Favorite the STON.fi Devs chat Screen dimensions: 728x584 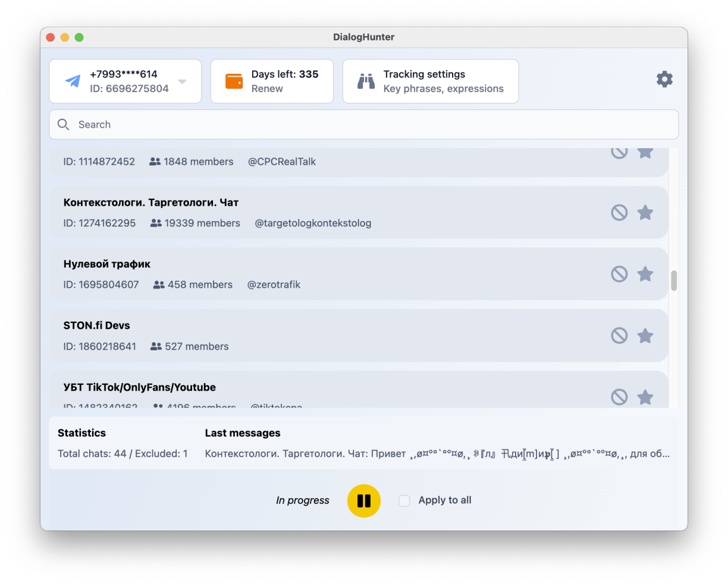coord(645,336)
